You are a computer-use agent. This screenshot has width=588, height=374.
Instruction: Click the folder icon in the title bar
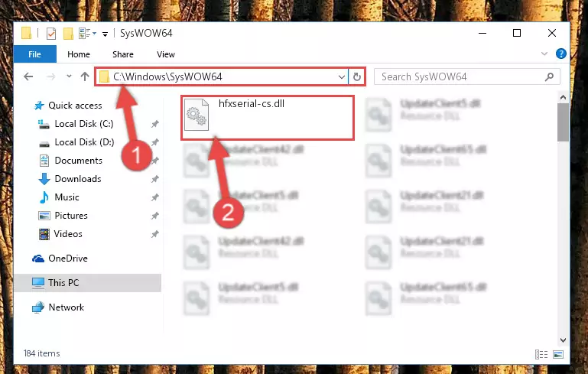point(26,34)
